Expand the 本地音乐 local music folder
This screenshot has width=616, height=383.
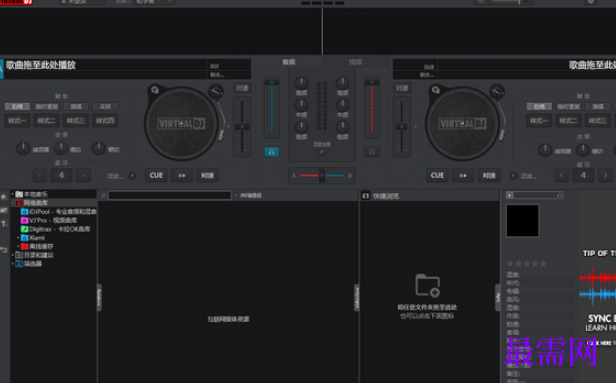coord(13,194)
